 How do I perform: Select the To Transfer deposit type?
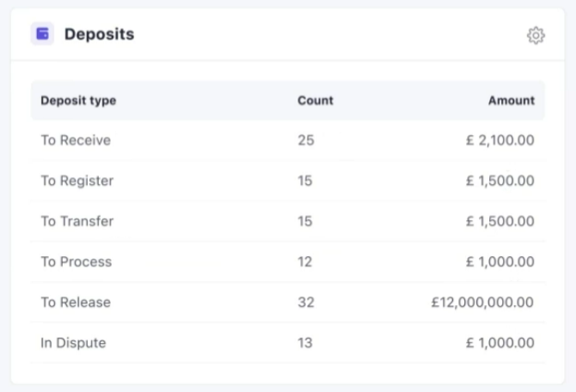click(x=77, y=221)
